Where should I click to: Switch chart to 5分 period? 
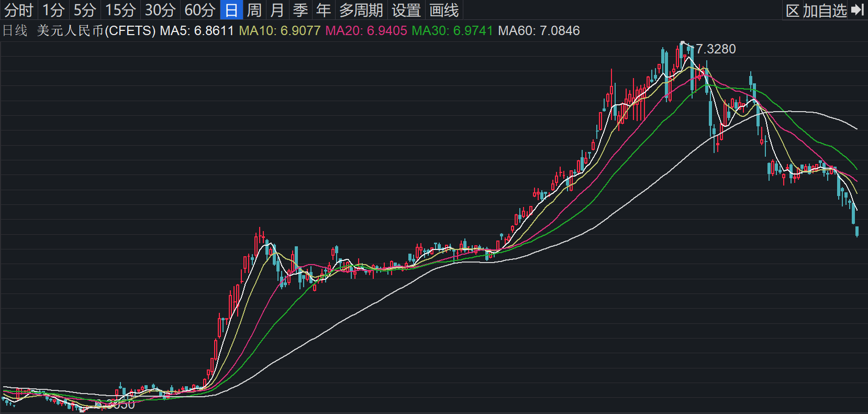click(x=85, y=10)
